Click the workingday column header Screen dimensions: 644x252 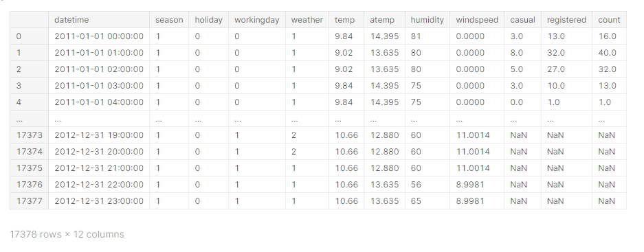click(x=256, y=20)
